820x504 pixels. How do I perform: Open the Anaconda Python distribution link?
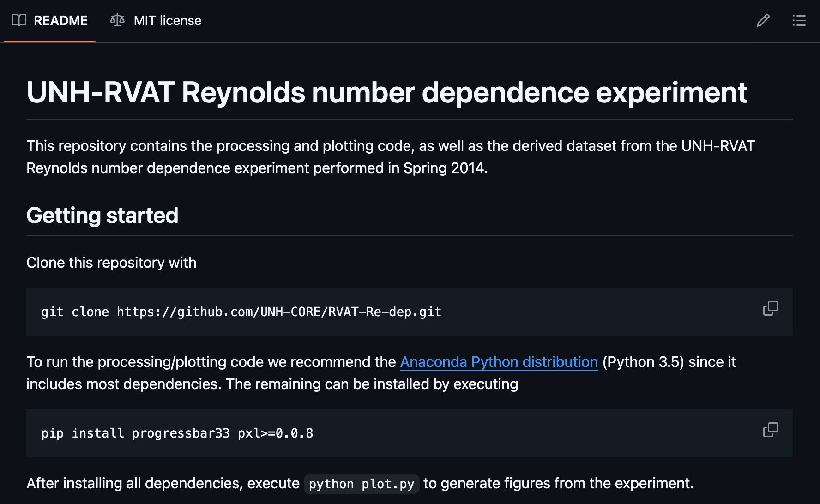499,362
